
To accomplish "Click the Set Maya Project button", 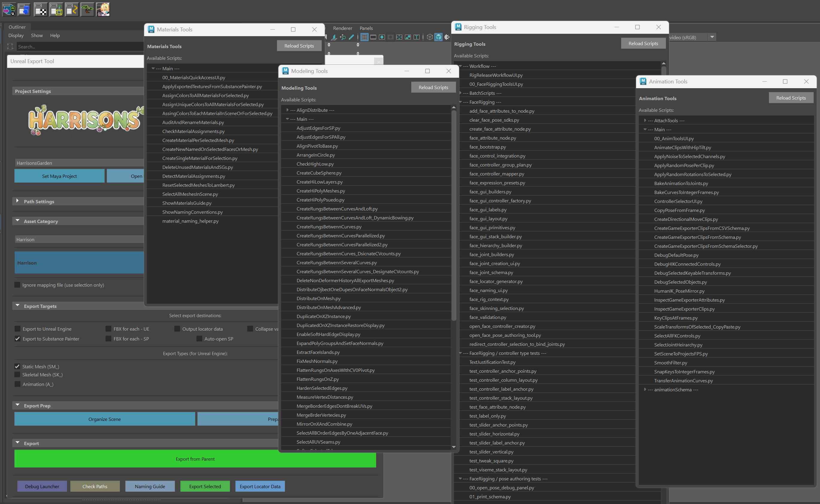I will (x=59, y=176).
